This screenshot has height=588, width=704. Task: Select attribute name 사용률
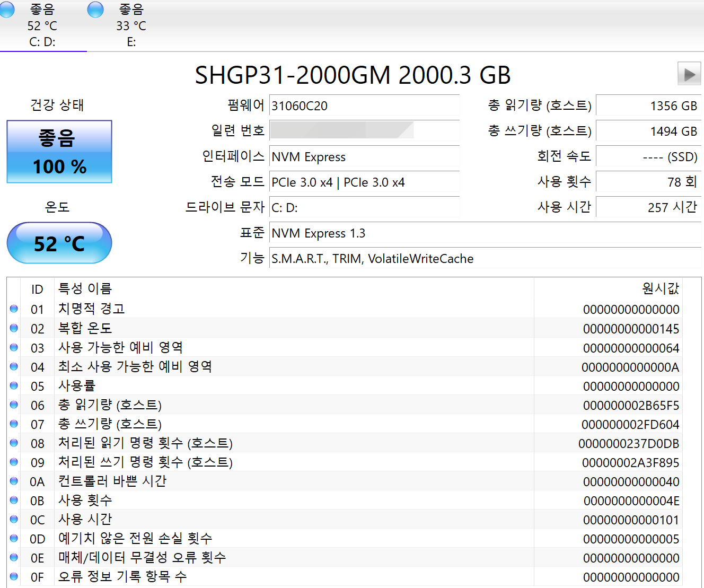(x=77, y=385)
